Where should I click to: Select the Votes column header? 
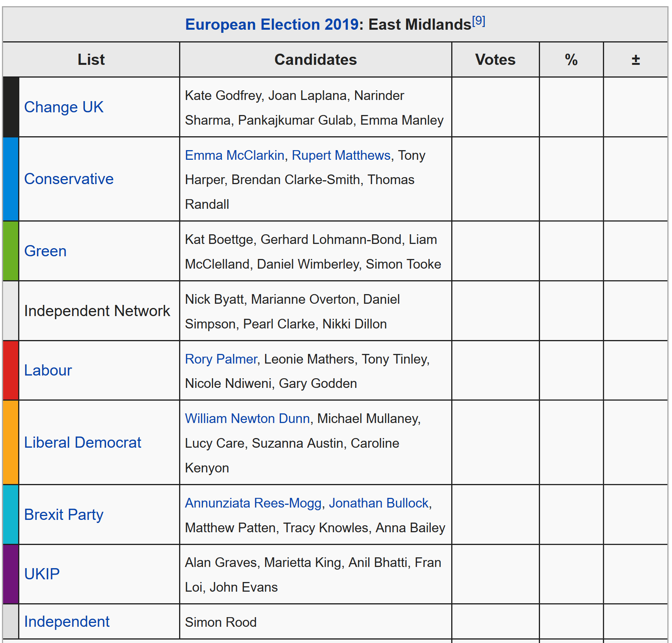click(x=495, y=59)
